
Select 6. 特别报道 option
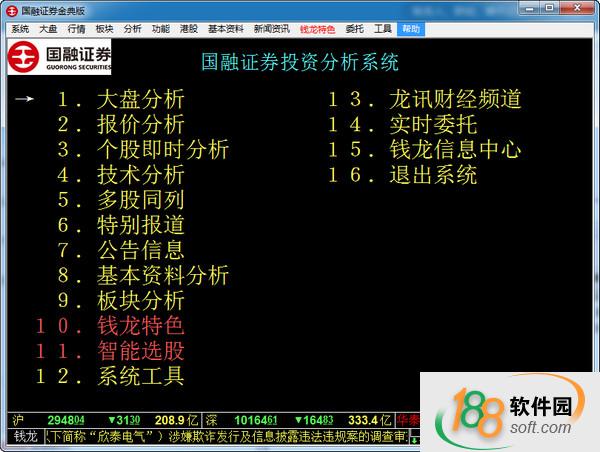click(x=121, y=225)
